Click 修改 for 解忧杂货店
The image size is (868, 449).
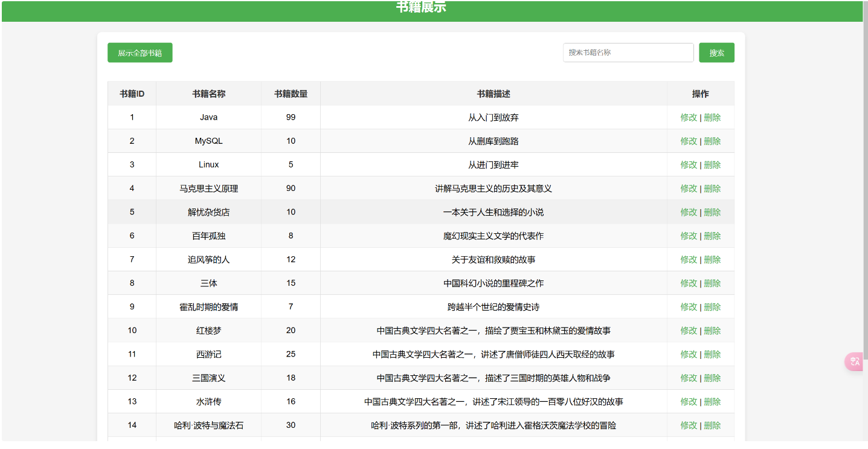click(689, 212)
